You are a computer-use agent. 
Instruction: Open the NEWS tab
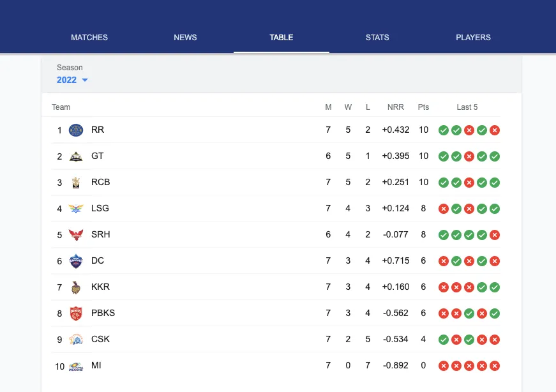pos(185,37)
